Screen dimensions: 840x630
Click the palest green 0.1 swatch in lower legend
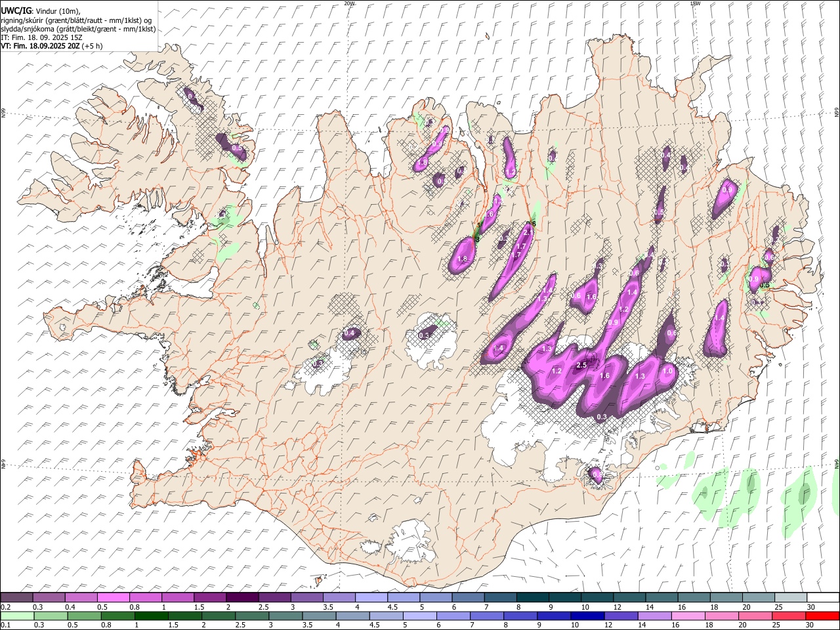[17, 616]
